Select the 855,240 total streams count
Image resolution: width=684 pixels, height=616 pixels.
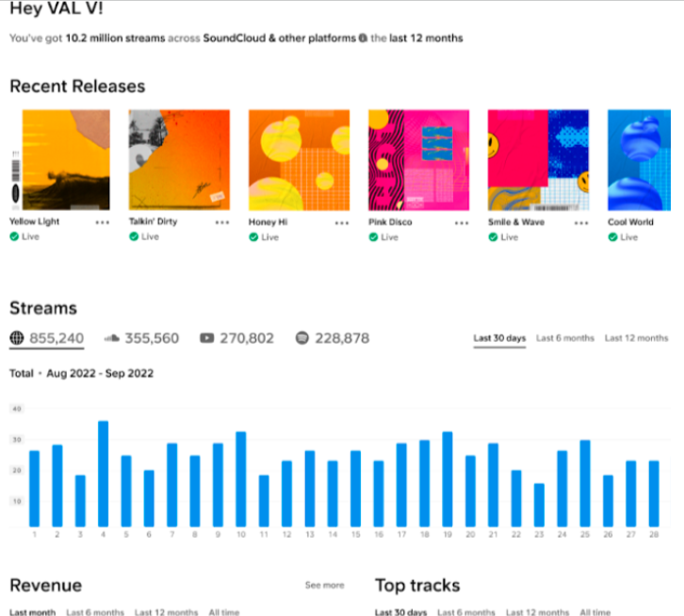(57, 338)
